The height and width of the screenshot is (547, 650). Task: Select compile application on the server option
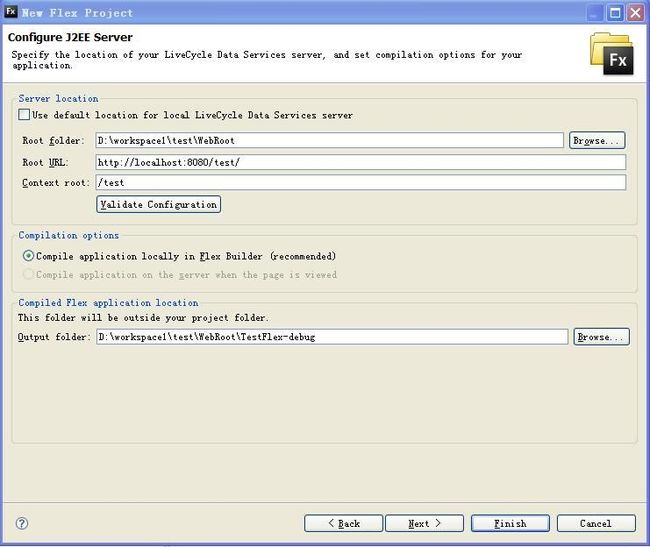click(x=28, y=274)
